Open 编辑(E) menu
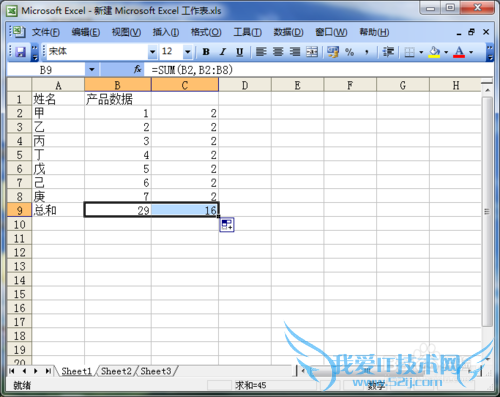The height and width of the screenshot is (397, 500). point(86,32)
